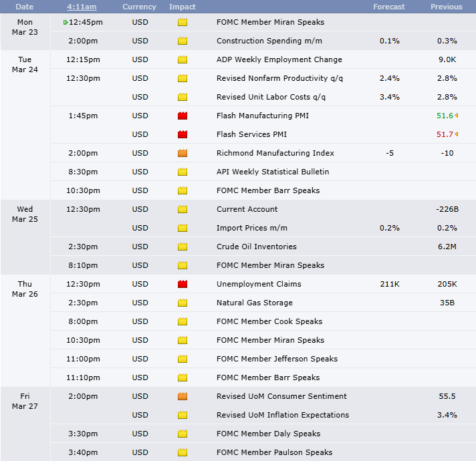Click the Currency column header
This screenshot has width=476, height=461.
point(139,7)
